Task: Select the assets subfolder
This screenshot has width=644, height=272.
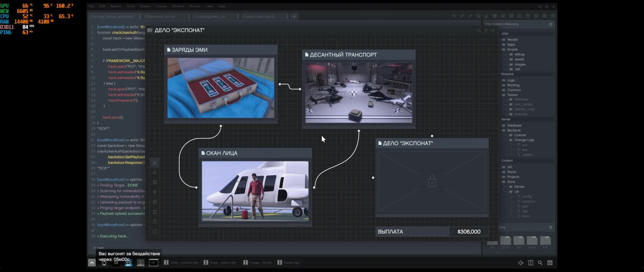Action: pos(517,59)
